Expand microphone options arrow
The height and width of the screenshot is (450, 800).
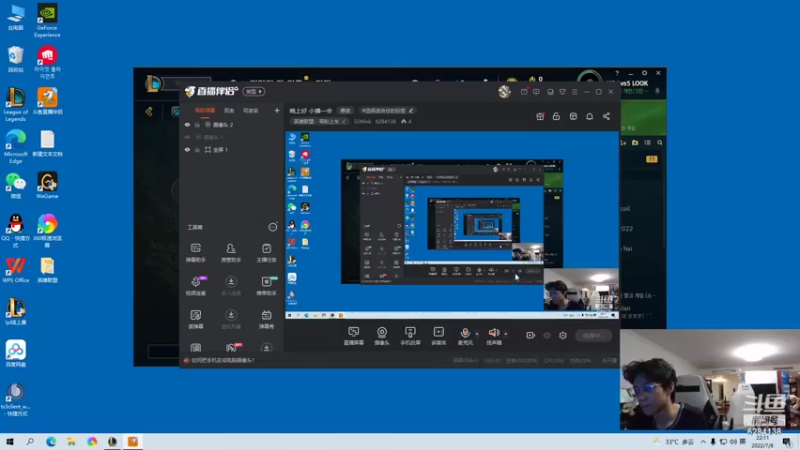478,334
